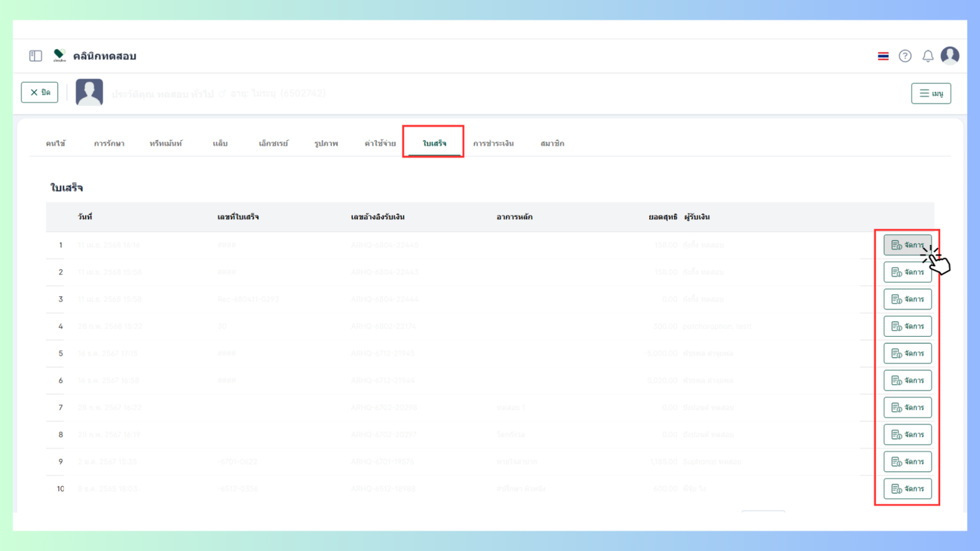
Task: Show the รูปภาพ tab
Action: (x=326, y=144)
